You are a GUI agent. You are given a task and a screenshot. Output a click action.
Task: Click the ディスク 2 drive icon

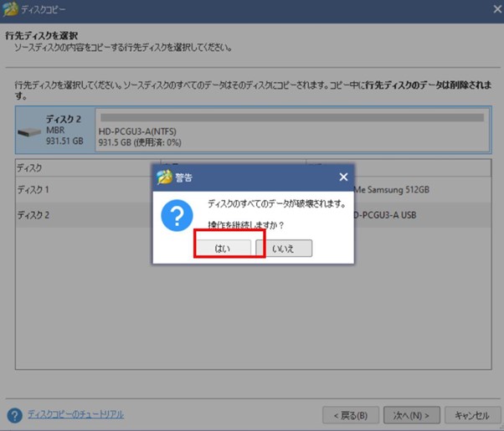(x=29, y=131)
